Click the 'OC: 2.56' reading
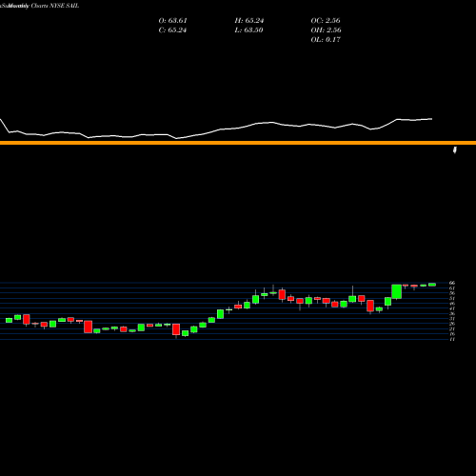This screenshot has height=476, width=476. click(x=326, y=21)
